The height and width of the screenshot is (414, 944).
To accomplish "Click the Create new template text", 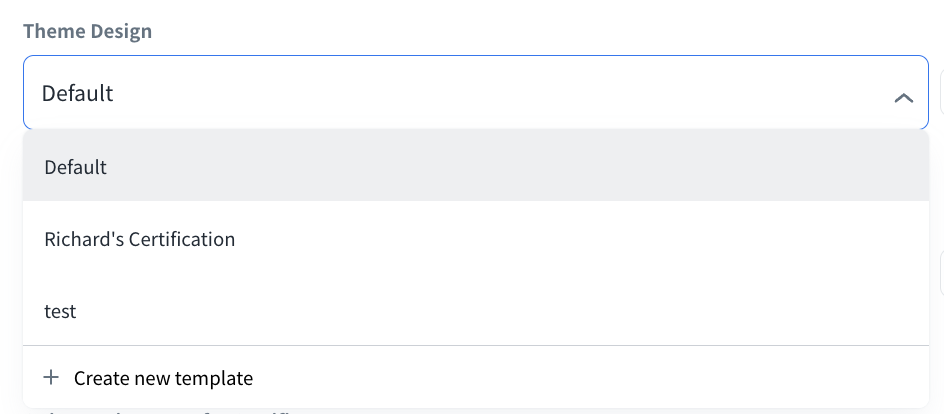I will 164,378.
